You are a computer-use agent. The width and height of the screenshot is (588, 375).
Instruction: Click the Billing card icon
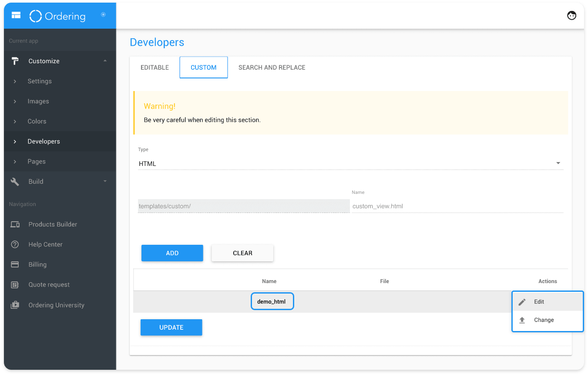(15, 264)
